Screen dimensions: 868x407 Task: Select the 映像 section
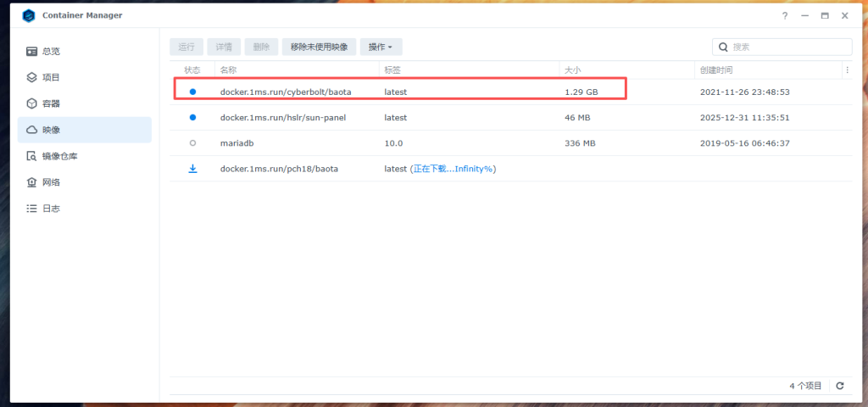(x=85, y=130)
